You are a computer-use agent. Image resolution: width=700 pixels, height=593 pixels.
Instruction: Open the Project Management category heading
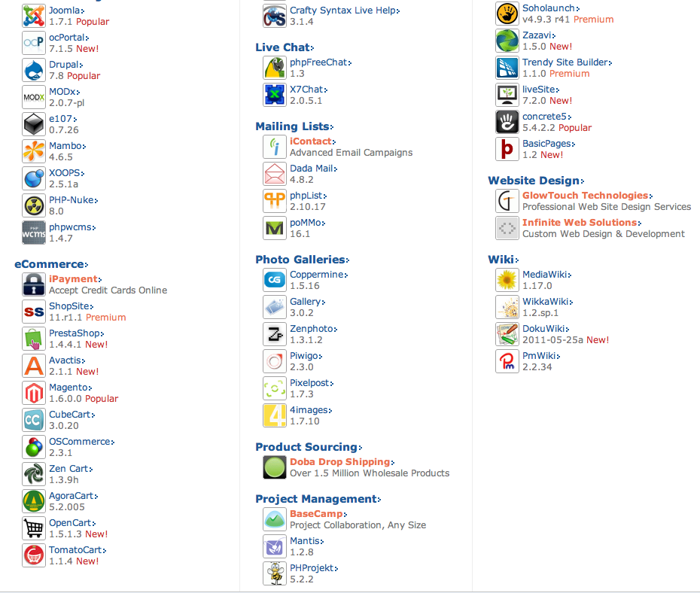(x=318, y=499)
